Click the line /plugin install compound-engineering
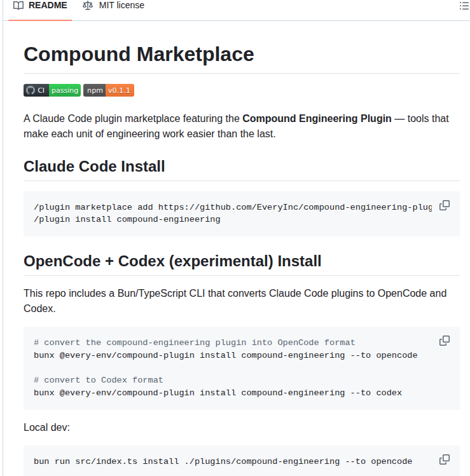The image size is (470, 476). click(x=127, y=219)
